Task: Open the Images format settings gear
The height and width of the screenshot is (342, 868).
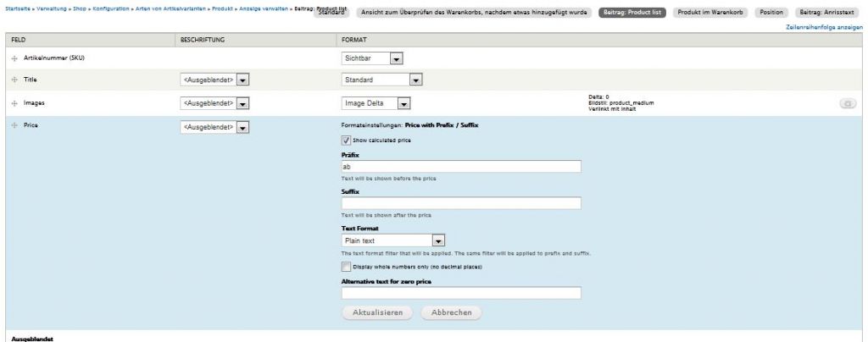Action: pyautogui.click(x=846, y=103)
